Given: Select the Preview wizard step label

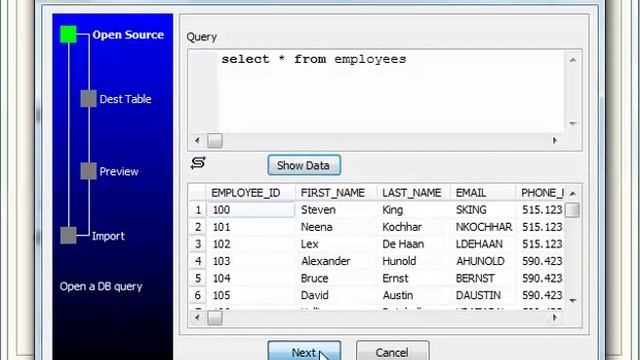Looking at the screenshot, I should 119,171.
